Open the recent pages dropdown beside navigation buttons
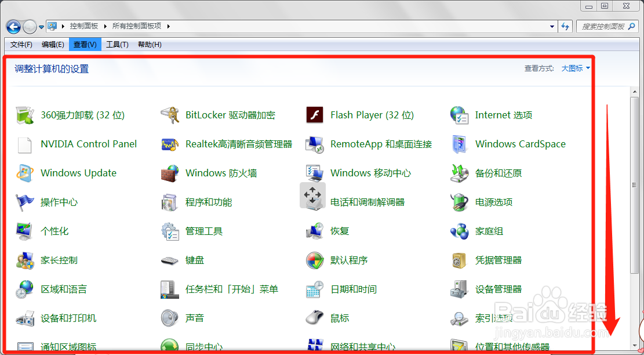This screenshot has width=644, height=355. point(41,27)
